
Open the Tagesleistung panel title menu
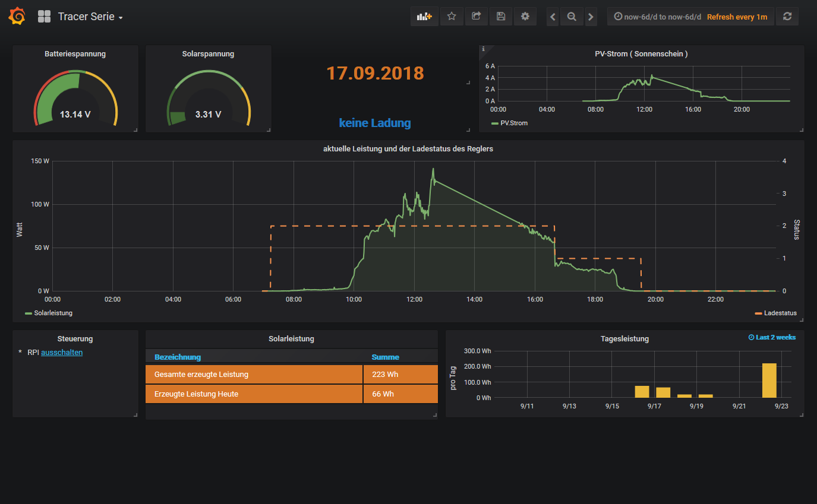point(624,339)
